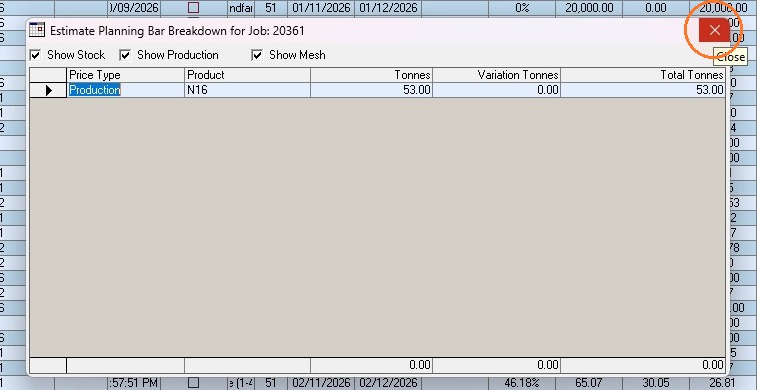This screenshot has width=757, height=390.
Task: Select the N16 product cell
Action: (x=247, y=90)
